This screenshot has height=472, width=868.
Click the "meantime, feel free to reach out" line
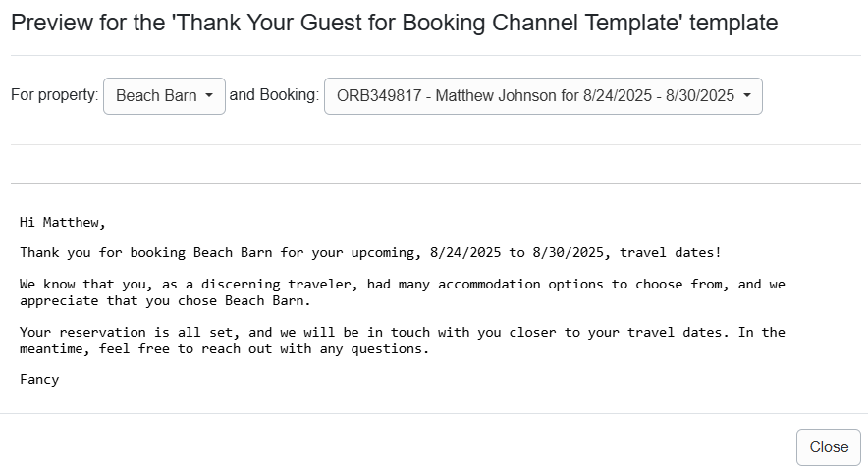[147, 347]
